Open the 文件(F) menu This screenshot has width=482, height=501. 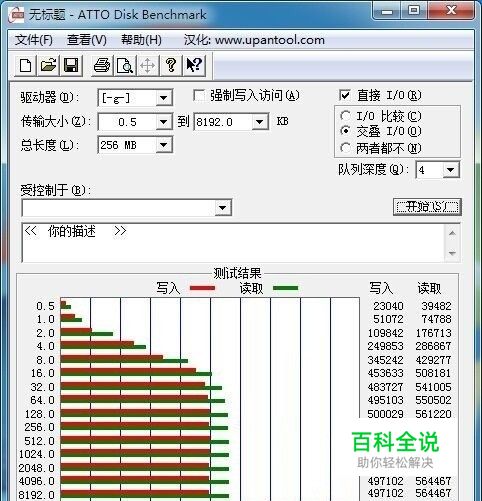tap(34, 40)
